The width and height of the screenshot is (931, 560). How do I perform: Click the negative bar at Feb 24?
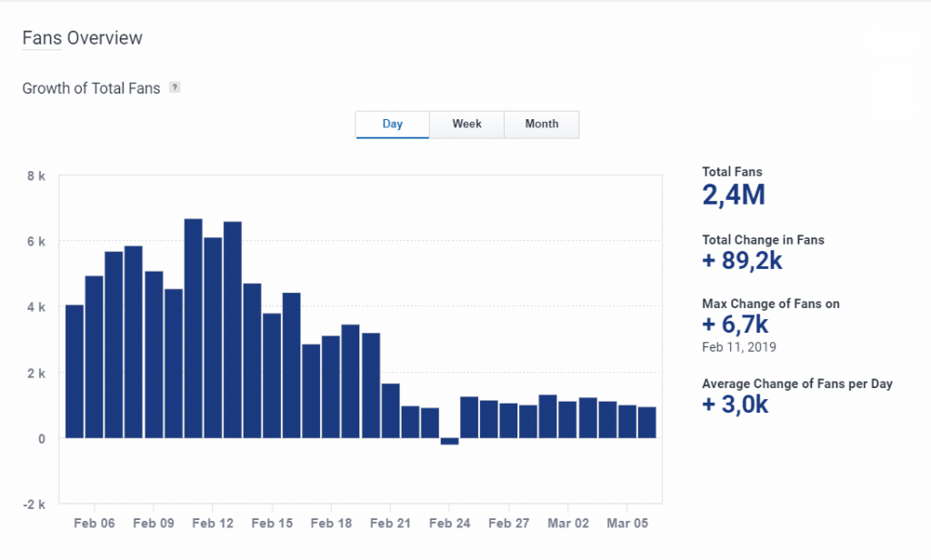click(x=449, y=442)
